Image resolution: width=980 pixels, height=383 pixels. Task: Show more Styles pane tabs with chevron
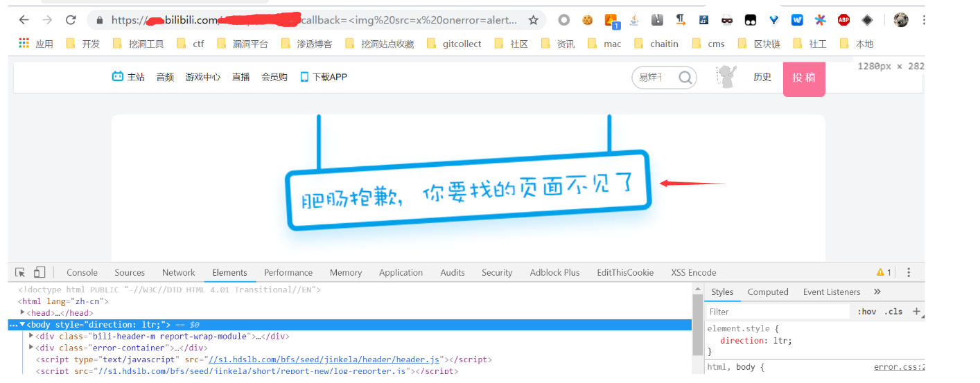pyautogui.click(x=877, y=292)
